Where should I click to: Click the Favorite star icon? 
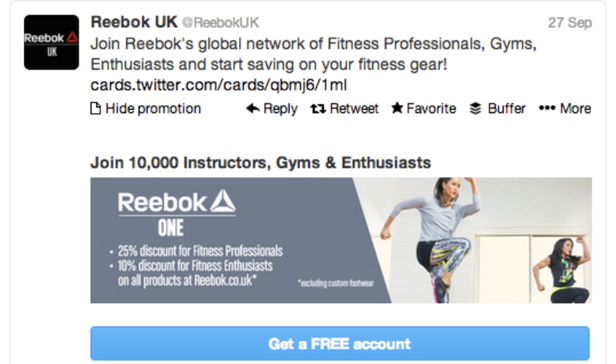[397, 108]
